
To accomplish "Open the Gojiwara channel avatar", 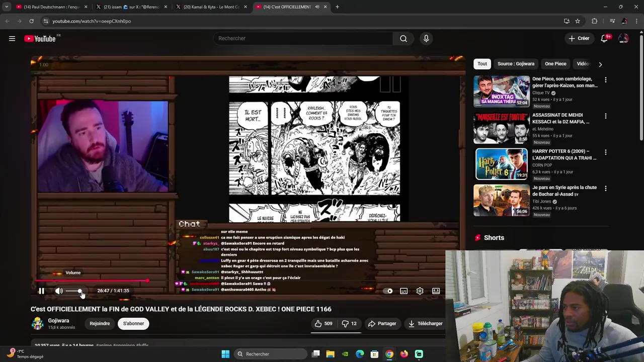I will tap(38, 323).
